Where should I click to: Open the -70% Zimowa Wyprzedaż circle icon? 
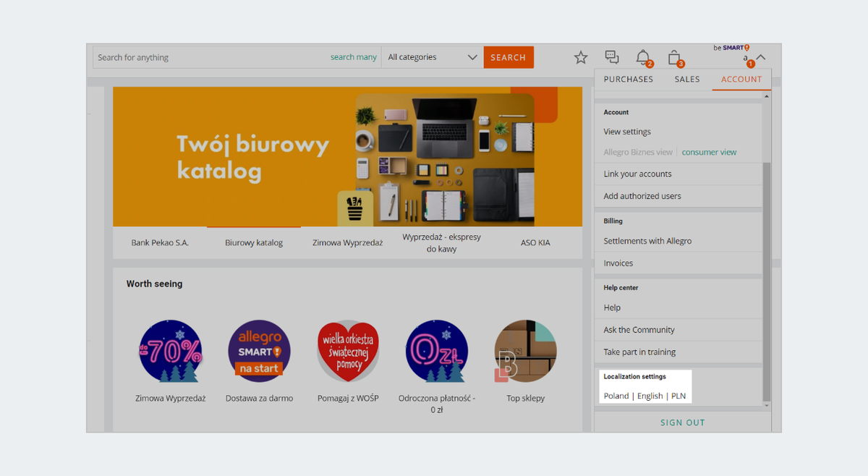pyautogui.click(x=171, y=351)
